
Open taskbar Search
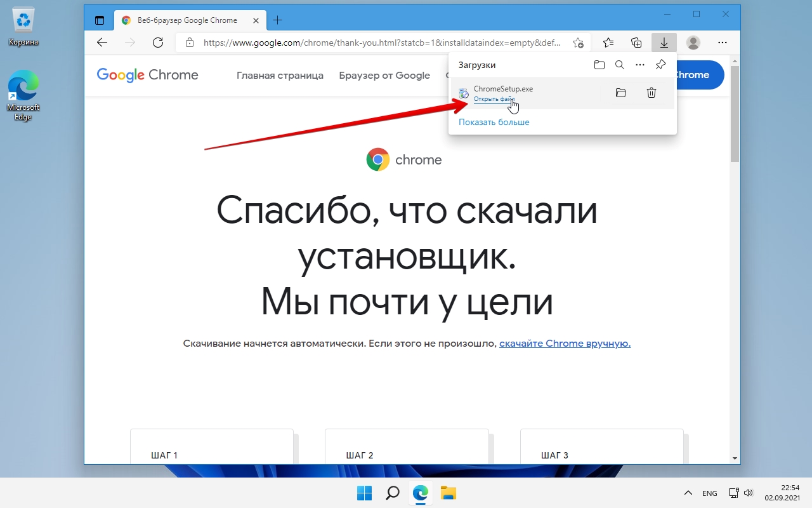(393, 493)
